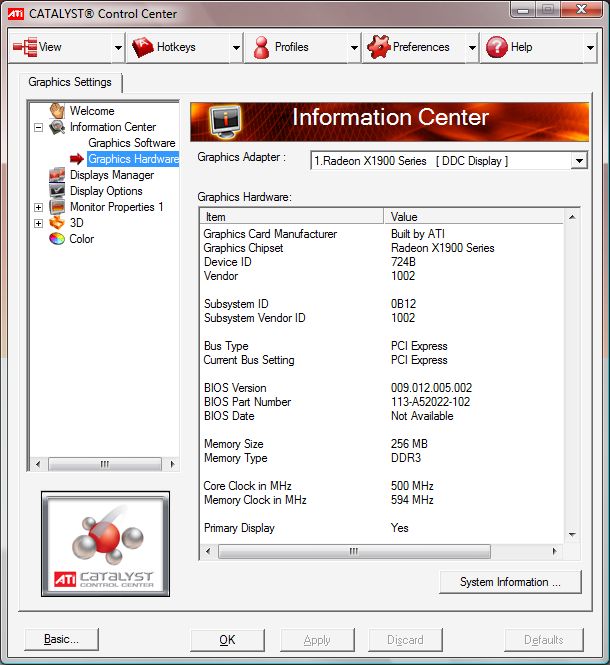Click the System Information button
Image resolution: width=610 pixels, height=665 pixels.
coord(510,582)
